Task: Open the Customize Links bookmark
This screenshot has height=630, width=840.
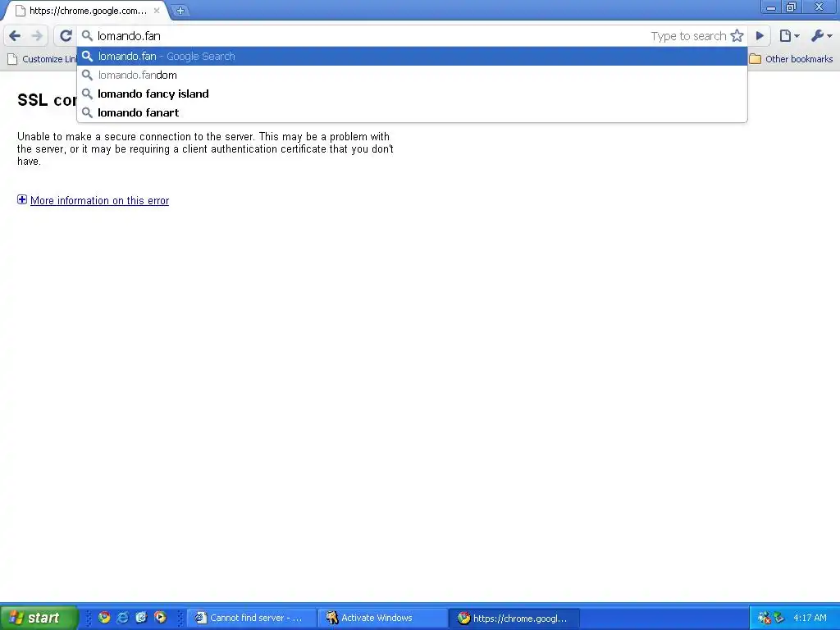Action: 43,59
